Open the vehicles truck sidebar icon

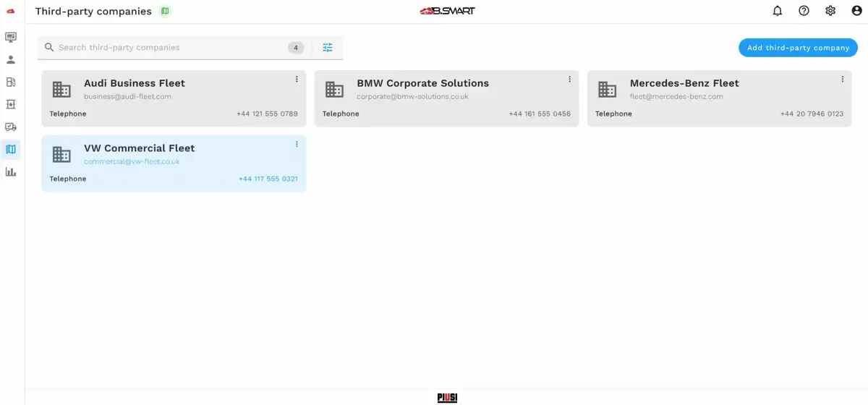(11, 127)
